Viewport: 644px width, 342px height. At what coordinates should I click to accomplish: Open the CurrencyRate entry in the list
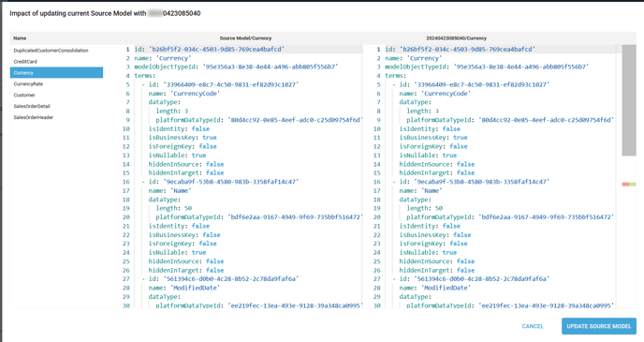[28, 83]
